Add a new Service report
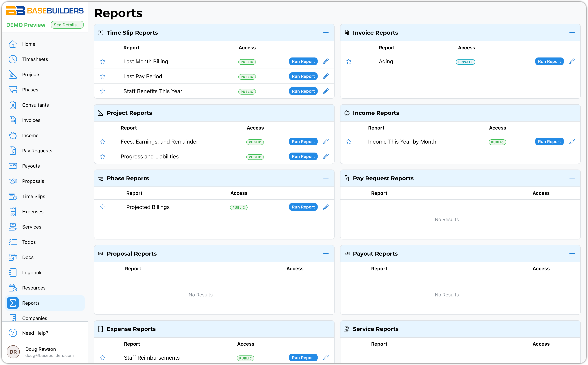The width and height of the screenshot is (588, 365). click(x=572, y=329)
